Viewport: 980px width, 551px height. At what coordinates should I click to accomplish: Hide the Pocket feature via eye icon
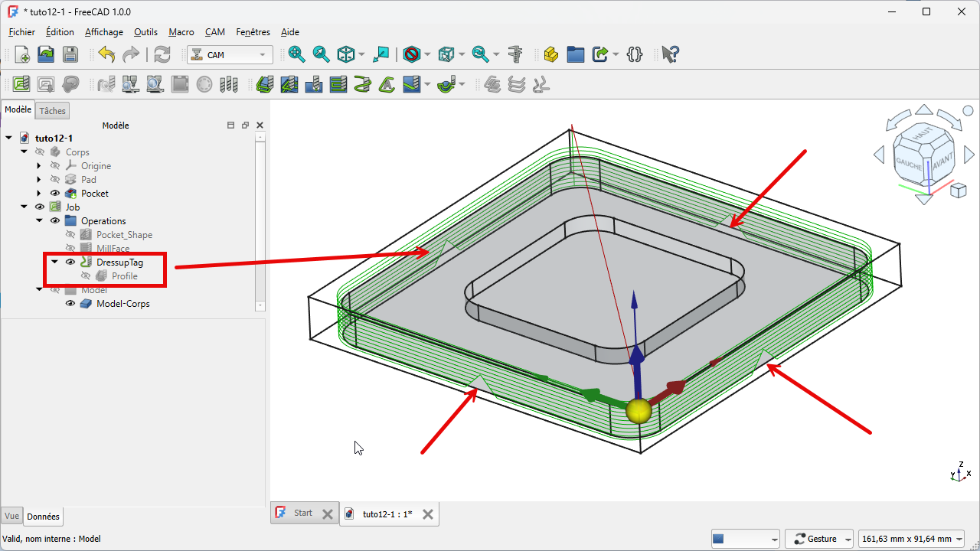click(55, 194)
